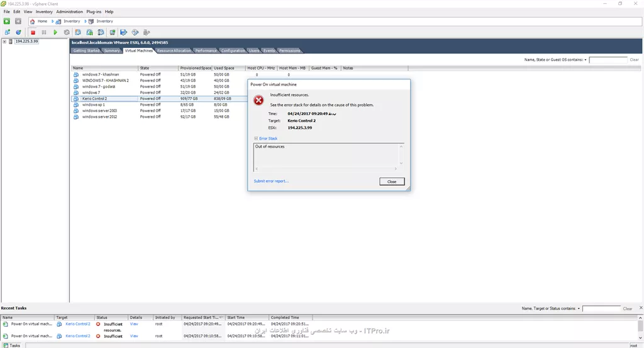The height and width of the screenshot is (348, 644).
Task: Expand the 194.225.3.99 host tree node
Action: 4,42
